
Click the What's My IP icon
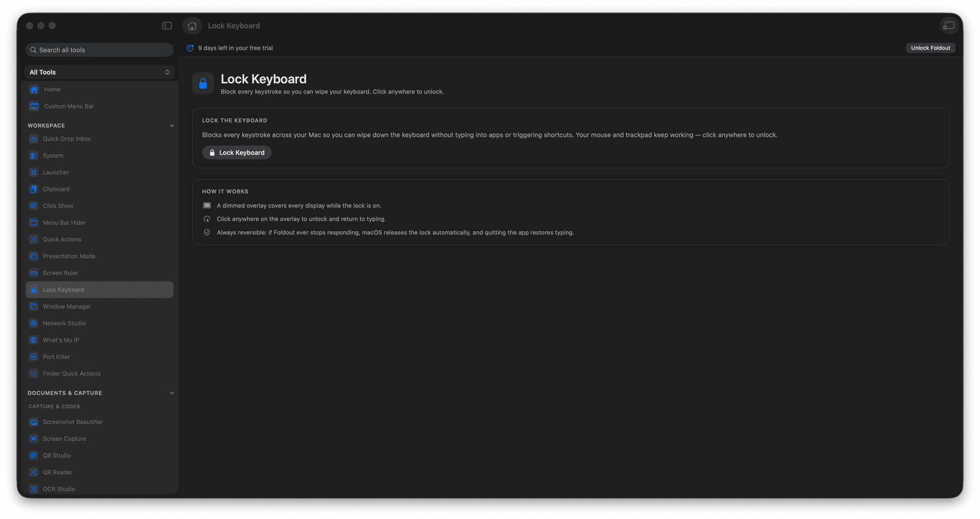pyautogui.click(x=34, y=340)
